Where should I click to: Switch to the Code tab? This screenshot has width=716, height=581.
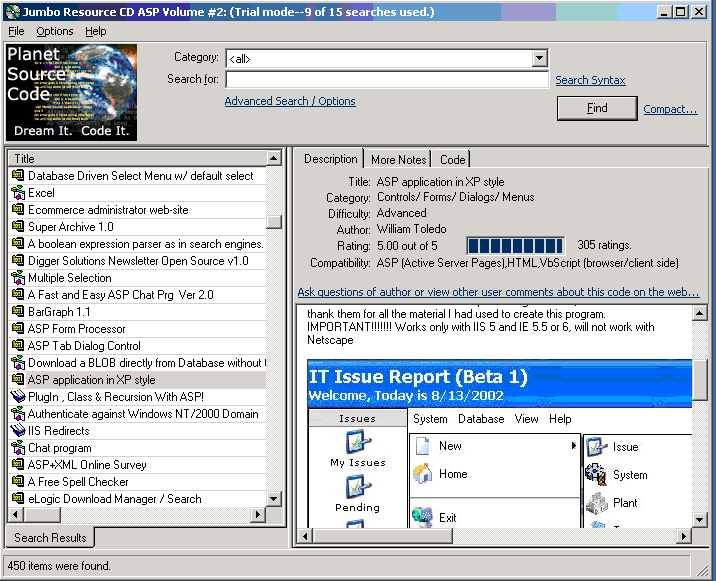pyautogui.click(x=452, y=160)
